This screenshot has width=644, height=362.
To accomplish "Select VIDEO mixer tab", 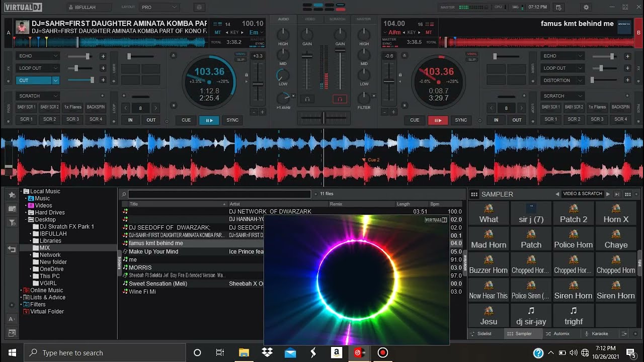I will pos(310,19).
